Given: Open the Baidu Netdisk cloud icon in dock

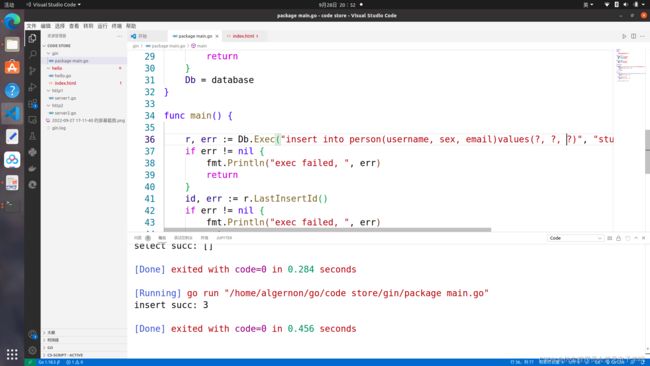Looking at the screenshot, I should click(x=12, y=159).
